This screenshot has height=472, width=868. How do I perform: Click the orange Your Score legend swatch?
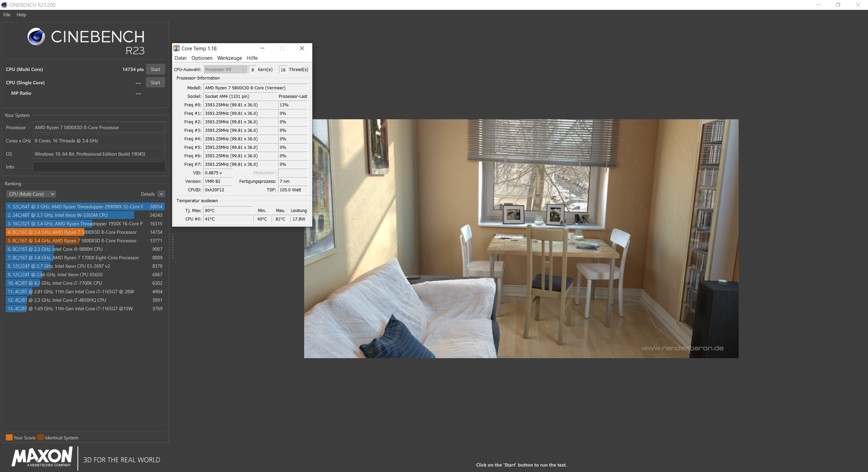9,437
